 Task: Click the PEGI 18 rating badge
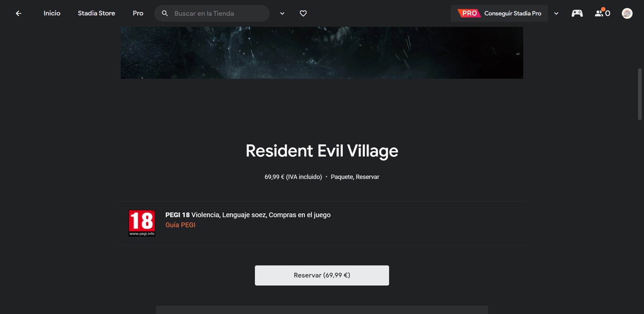[142, 223]
